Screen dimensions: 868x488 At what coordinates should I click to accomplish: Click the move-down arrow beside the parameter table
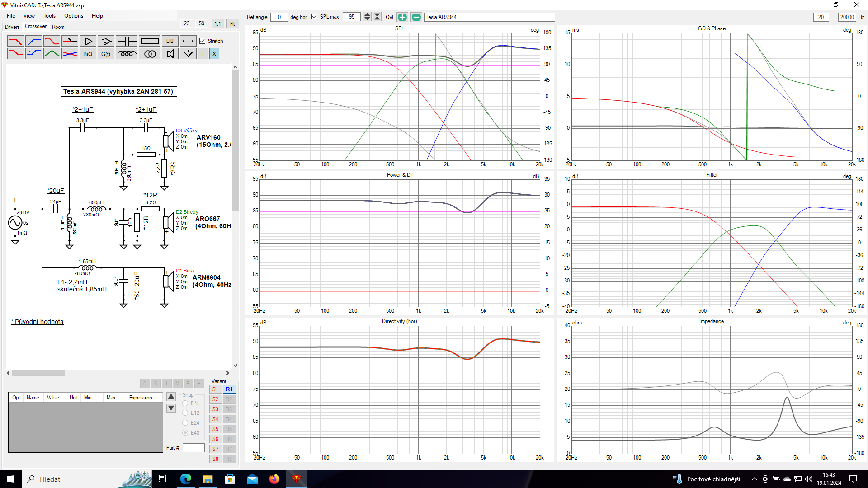tap(171, 408)
